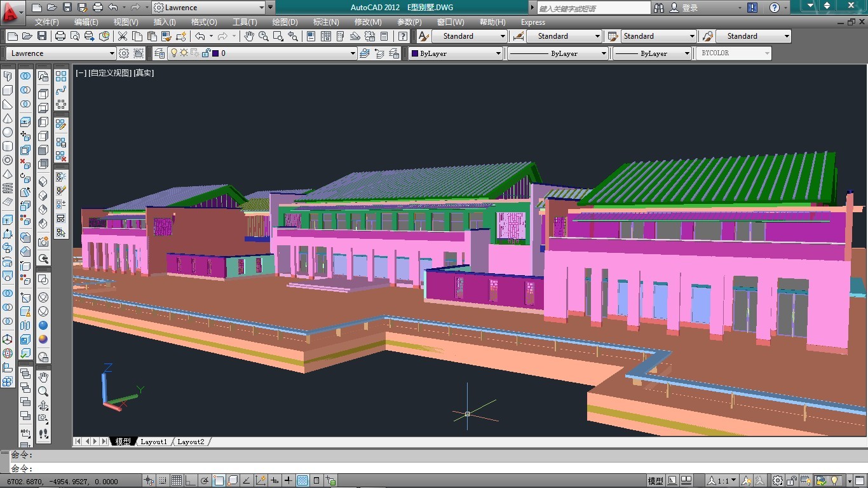Open the 编辑(E) menu

[86, 22]
